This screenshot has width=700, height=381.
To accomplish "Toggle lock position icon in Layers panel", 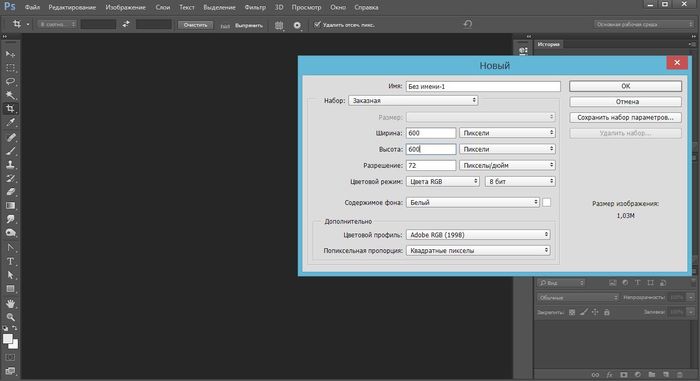I will click(x=595, y=312).
